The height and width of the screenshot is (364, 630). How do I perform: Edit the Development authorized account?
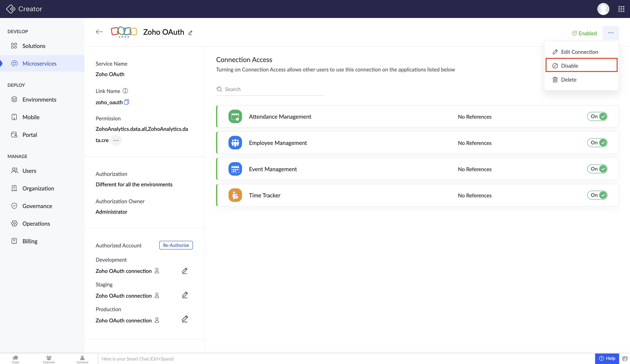click(184, 271)
